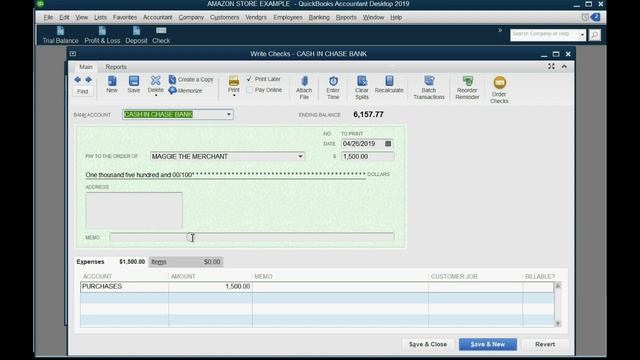Switch to the Items tab
The height and width of the screenshot is (360, 640).
[186, 262]
